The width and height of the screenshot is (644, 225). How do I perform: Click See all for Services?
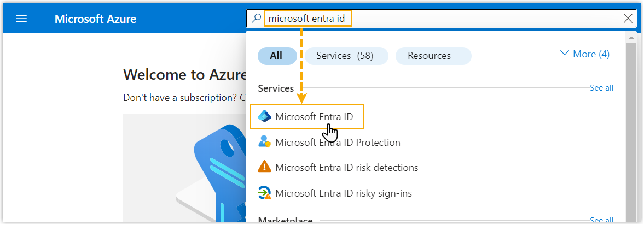pos(601,88)
